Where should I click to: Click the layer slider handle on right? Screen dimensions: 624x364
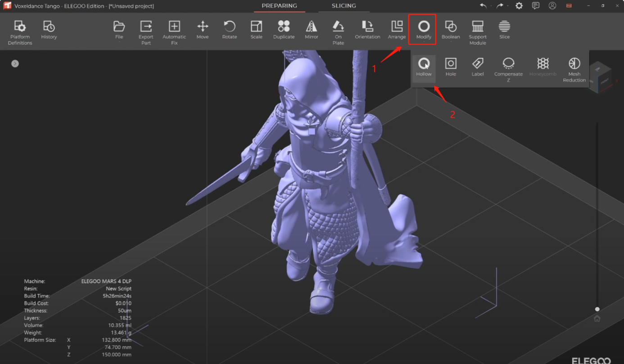coord(597,309)
